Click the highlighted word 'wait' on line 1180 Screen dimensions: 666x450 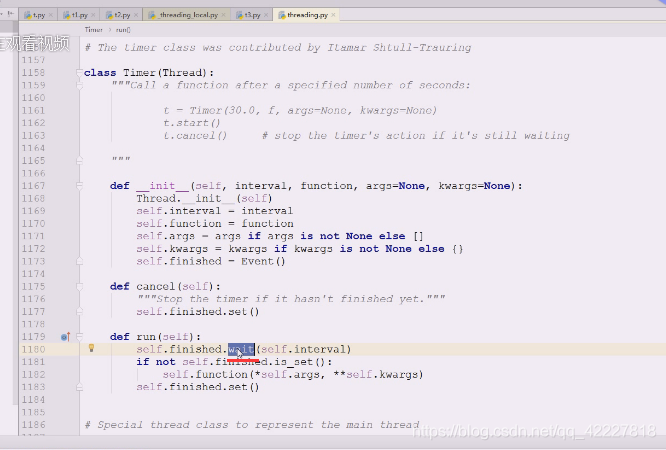[241, 349]
